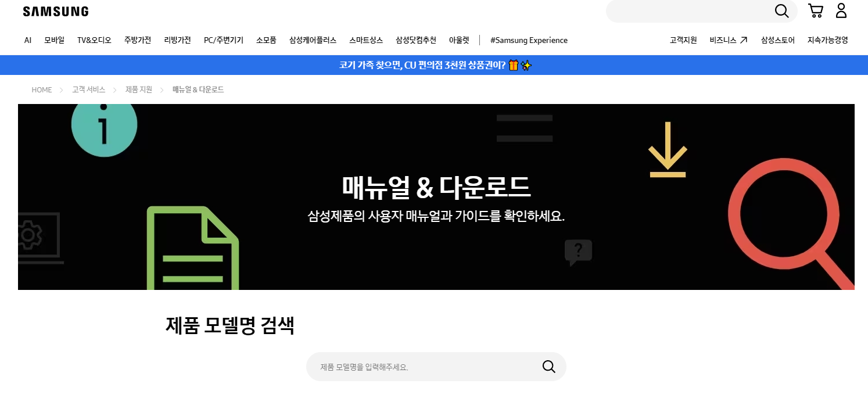Select the TV&오디오 category
This screenshot has width=868, height=398.
pyautogui.click(x=94, y=40)
